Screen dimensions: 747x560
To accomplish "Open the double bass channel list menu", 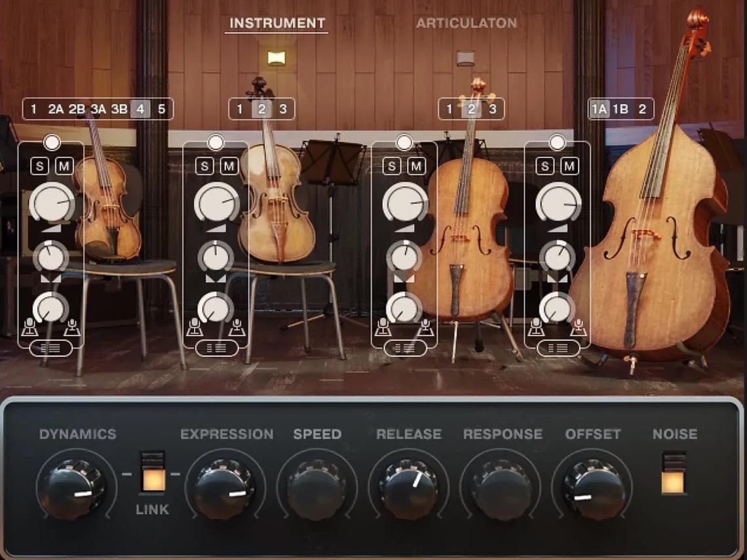I will pyautogui.click(x=558, y=348).
